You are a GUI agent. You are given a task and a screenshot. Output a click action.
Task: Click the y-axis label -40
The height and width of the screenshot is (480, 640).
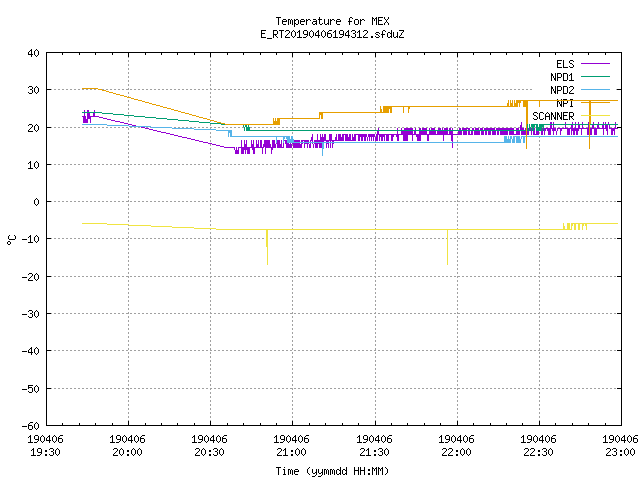31,351
